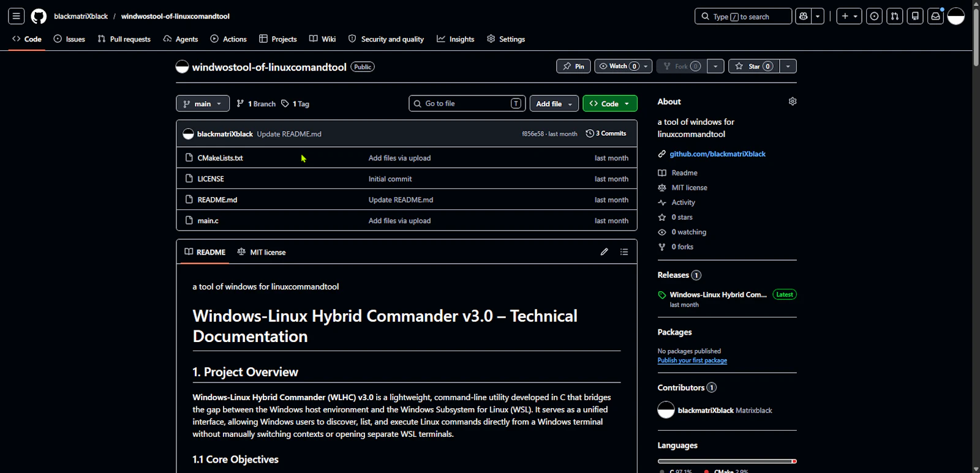Open the Pull requests tab
980x473 pixels.
(124, 39)
